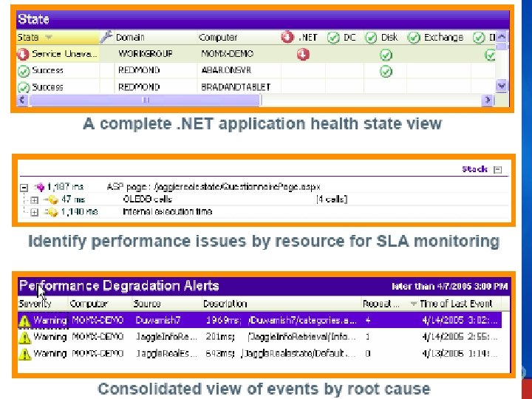Click the State view scroll up arrow
The height and width of the screenshot is (399, 532).
501,36
